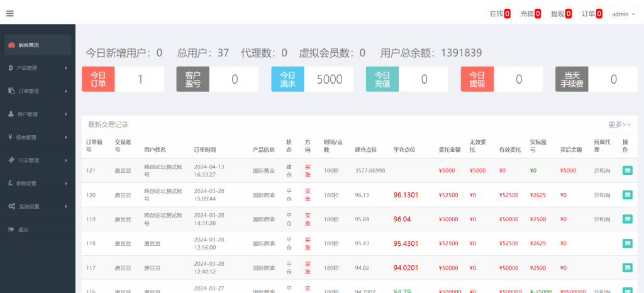644x293 pixels.
Task: Click the 订单 0 notification button
Action: click(592, 14)
